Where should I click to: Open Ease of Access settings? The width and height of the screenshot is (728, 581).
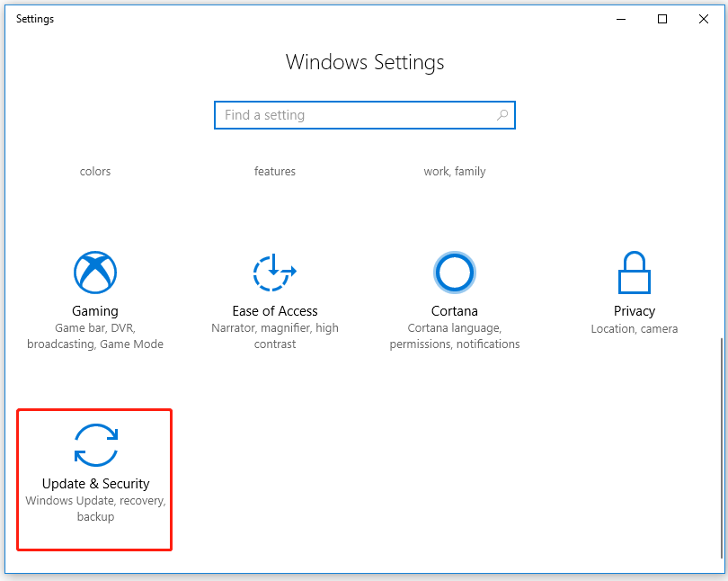[274, 310]
